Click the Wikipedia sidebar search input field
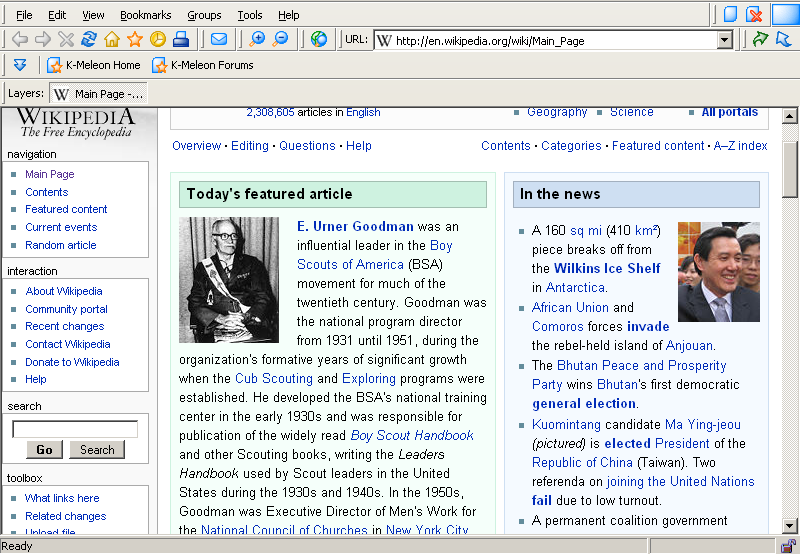The height and width of the screenshot is (554, 800). pos(75,429)
